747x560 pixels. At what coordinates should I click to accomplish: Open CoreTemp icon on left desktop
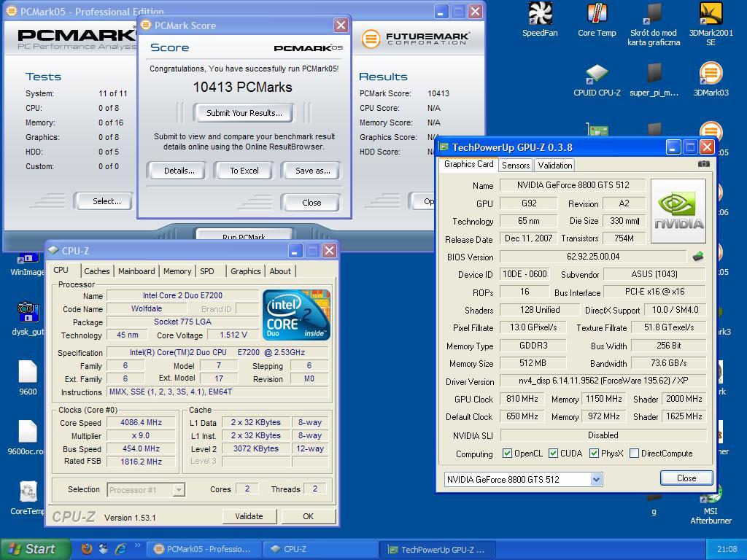click(27, 497)
